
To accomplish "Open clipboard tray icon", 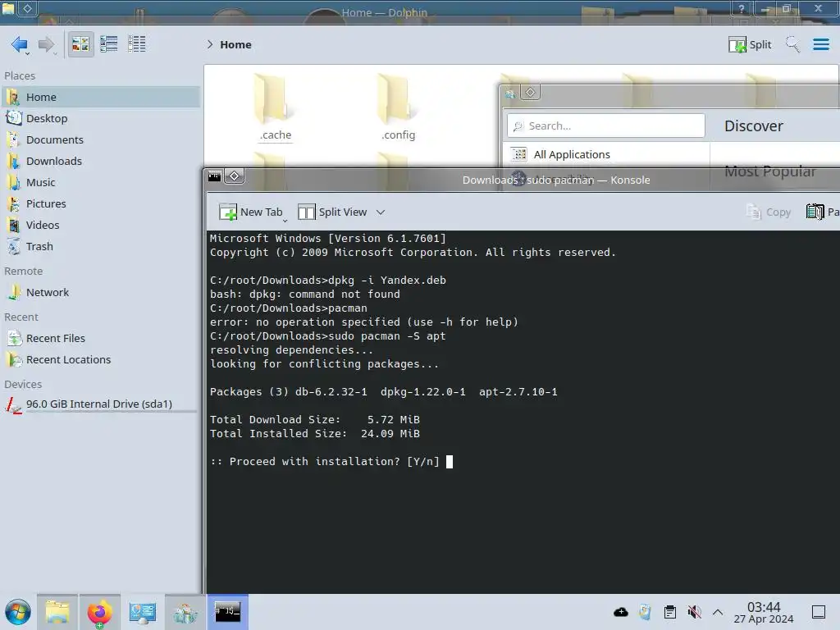I will 669,612.
